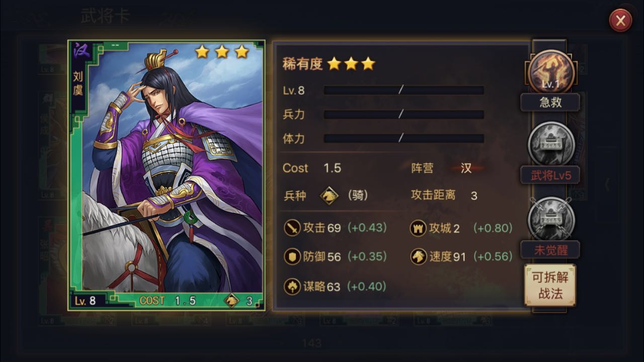Tap the shield defense stat icon
The width and height of the screenshot is (644, 362).
292,257
